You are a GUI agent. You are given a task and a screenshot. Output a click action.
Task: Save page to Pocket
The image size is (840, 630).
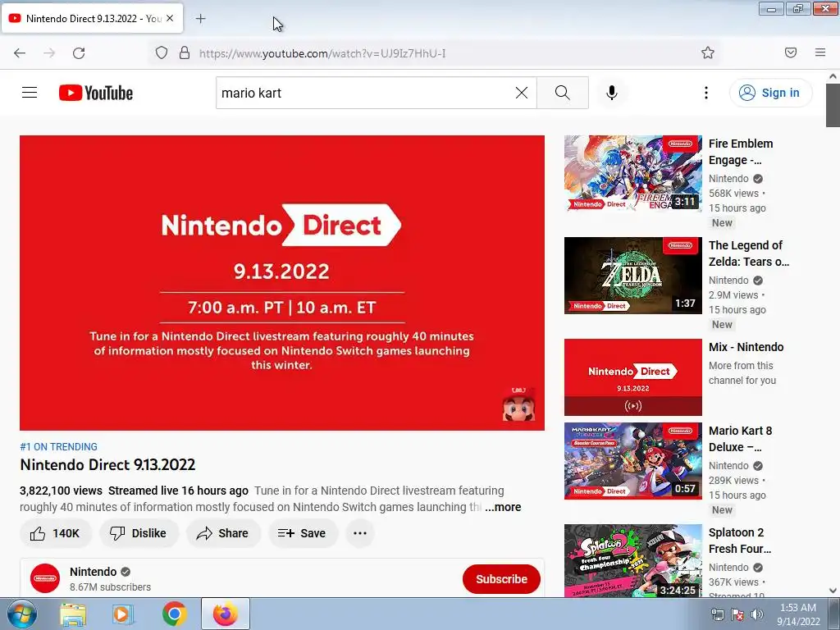(791, 52)
